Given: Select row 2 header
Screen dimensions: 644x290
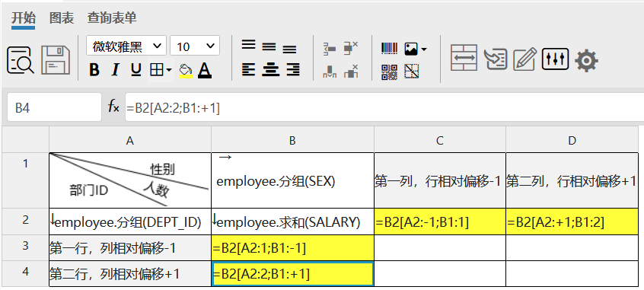Looking at the screenshot, I should pyautogui.click(x=25, y=221).
